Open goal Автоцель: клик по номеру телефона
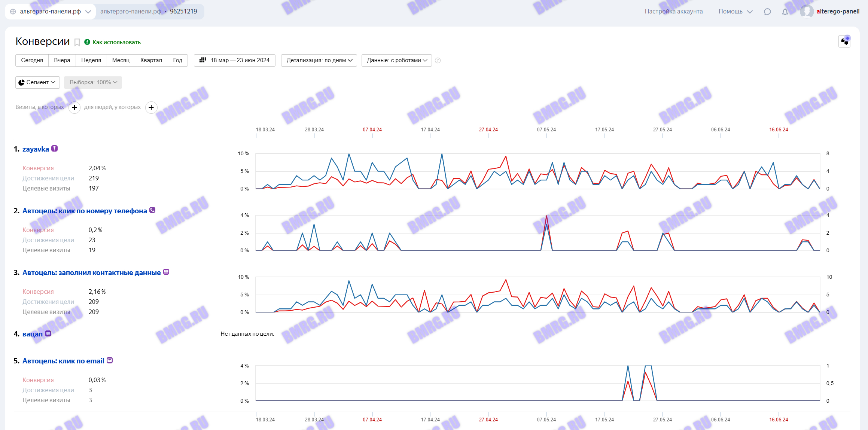The width and height of the screenshot is (868, 430). pos(85,211)
